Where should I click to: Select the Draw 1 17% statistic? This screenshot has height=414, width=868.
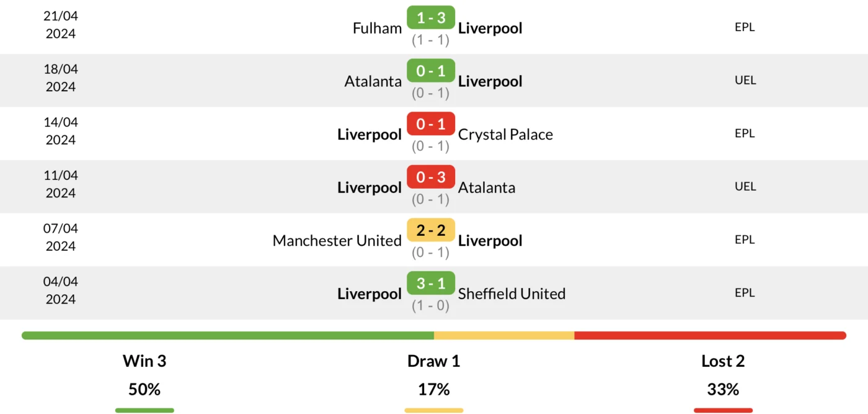434,375
